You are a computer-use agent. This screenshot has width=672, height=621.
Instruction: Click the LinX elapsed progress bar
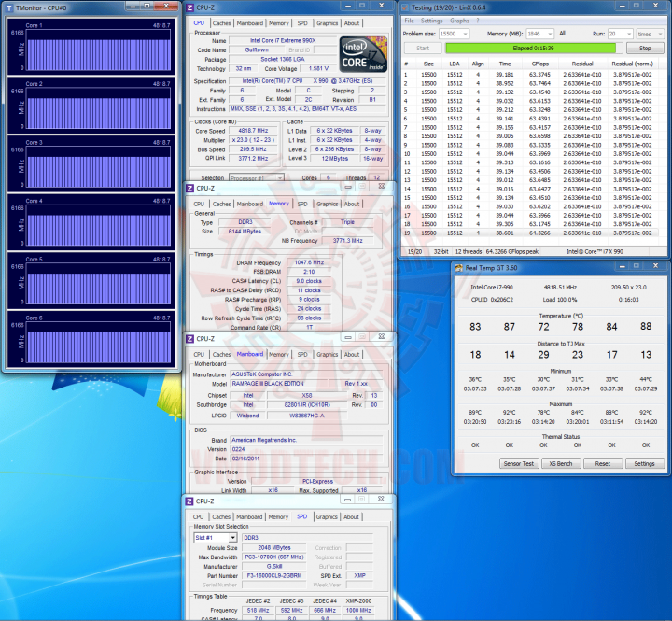(534, 48)
